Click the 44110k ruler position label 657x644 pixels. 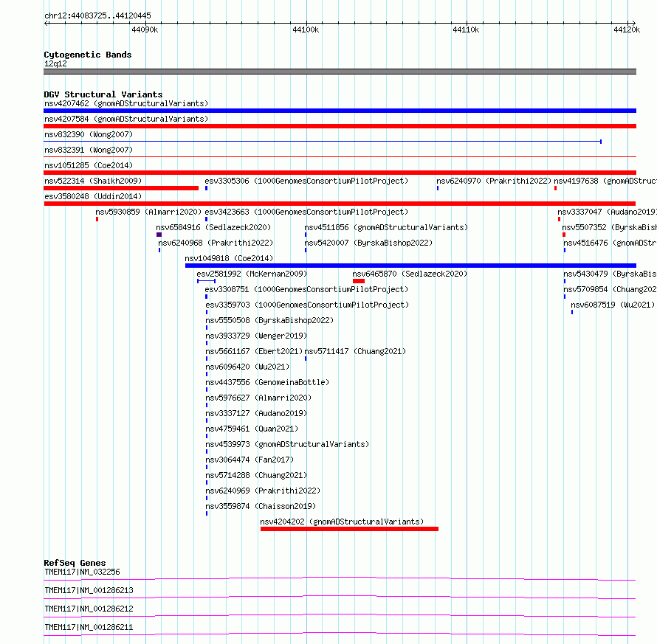466,30
